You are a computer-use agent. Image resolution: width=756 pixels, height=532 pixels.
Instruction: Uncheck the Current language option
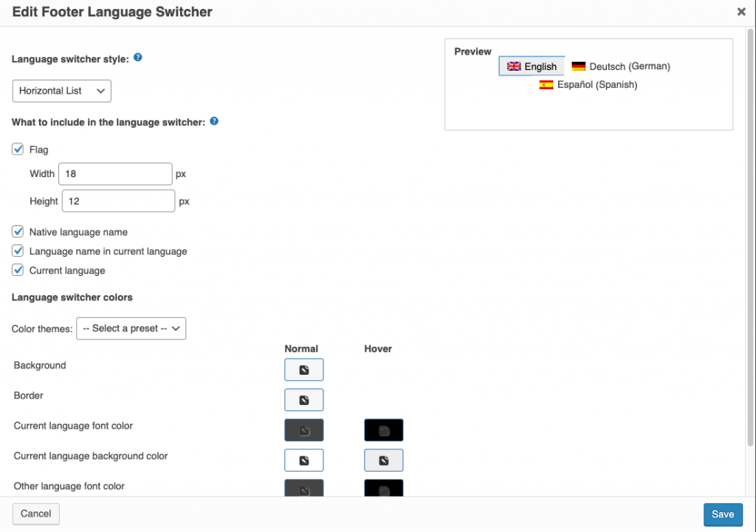(x=18, y=270)
